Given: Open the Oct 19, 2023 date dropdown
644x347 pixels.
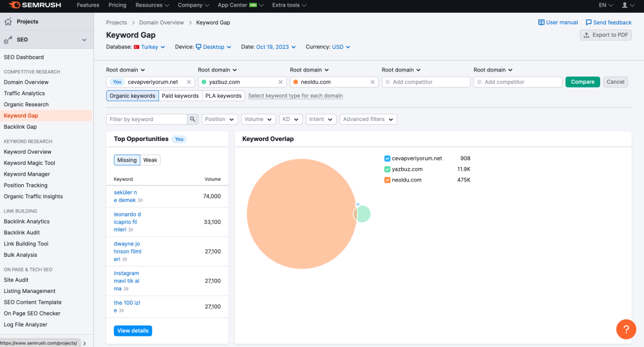Looking at the screenshot, I should click(276, 47).
